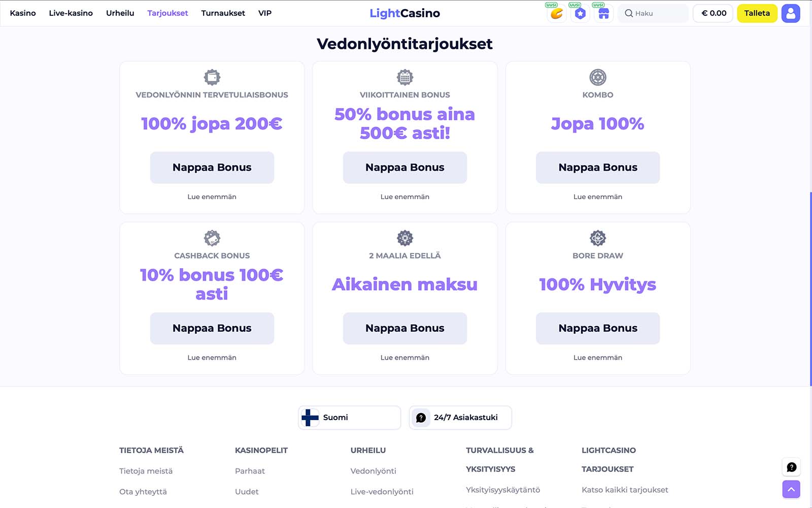The image size is (812, 508).
Task: Click the scroll-to-top arrow button
Action: coord(791,489)
